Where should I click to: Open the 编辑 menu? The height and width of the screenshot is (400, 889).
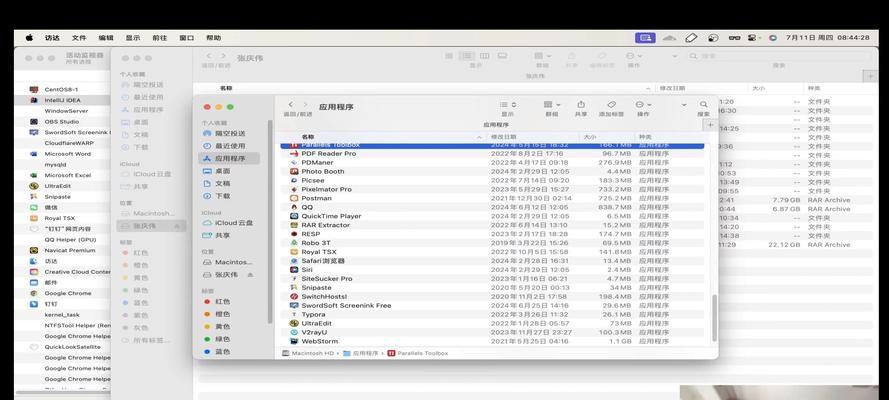click(106, 38)
